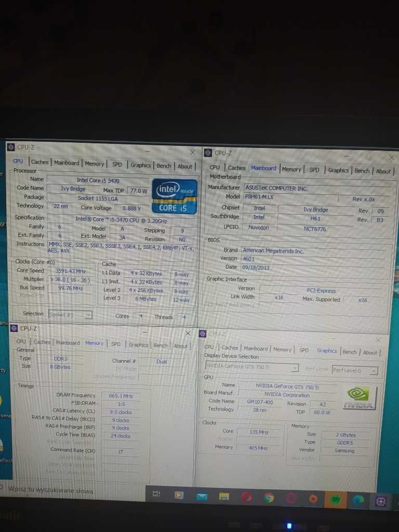This screenshot has height=532, width=399.
Task: Open Mainboard tab in the Graphics window
Action: [256, 349]
